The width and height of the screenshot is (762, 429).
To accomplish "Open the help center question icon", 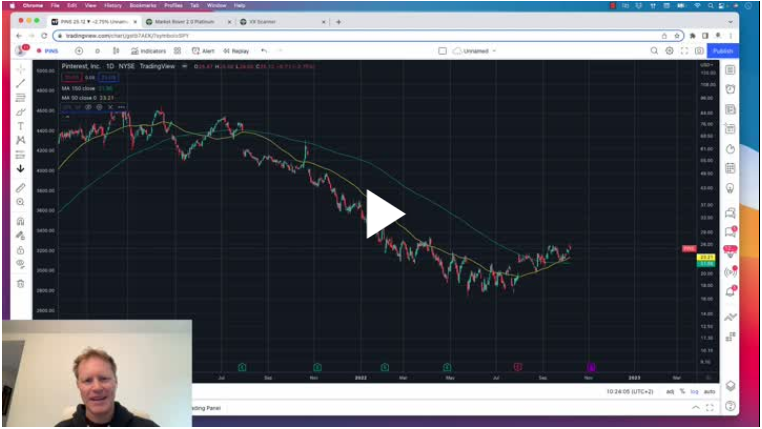I will tap(730, 406).
